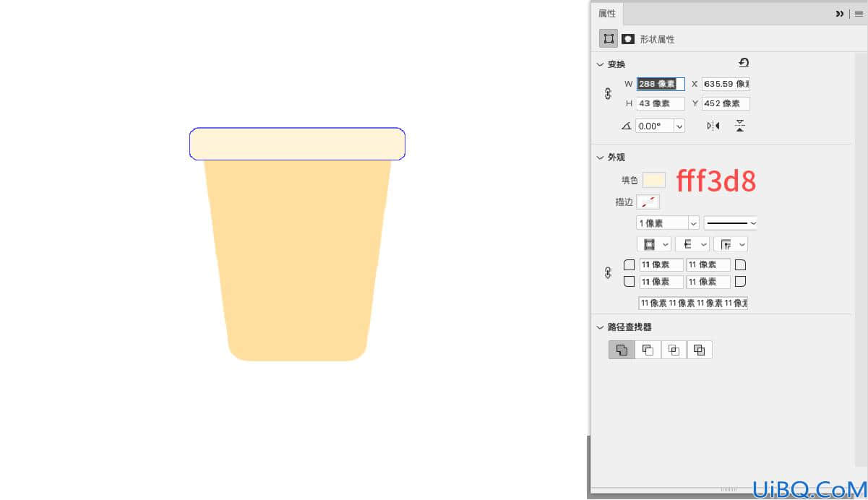Collapse the 路径查找器 section

pos(600,327)
